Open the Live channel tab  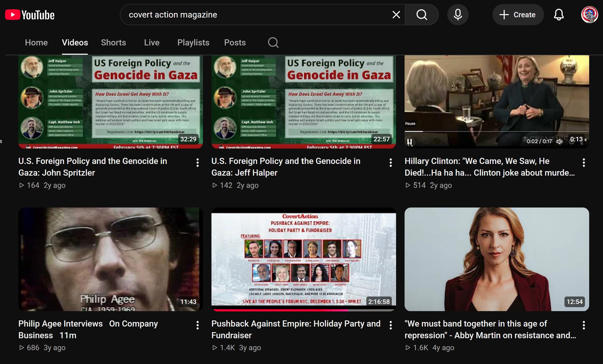coord(152,43)
